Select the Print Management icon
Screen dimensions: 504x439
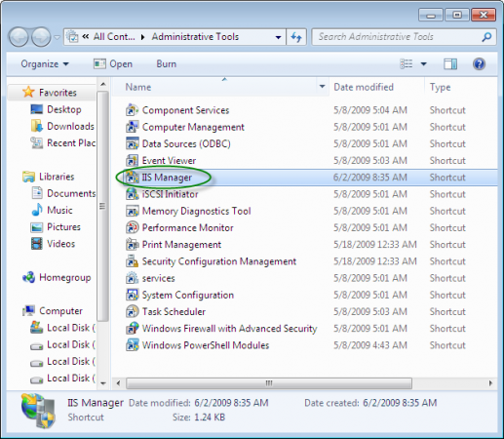132,245
